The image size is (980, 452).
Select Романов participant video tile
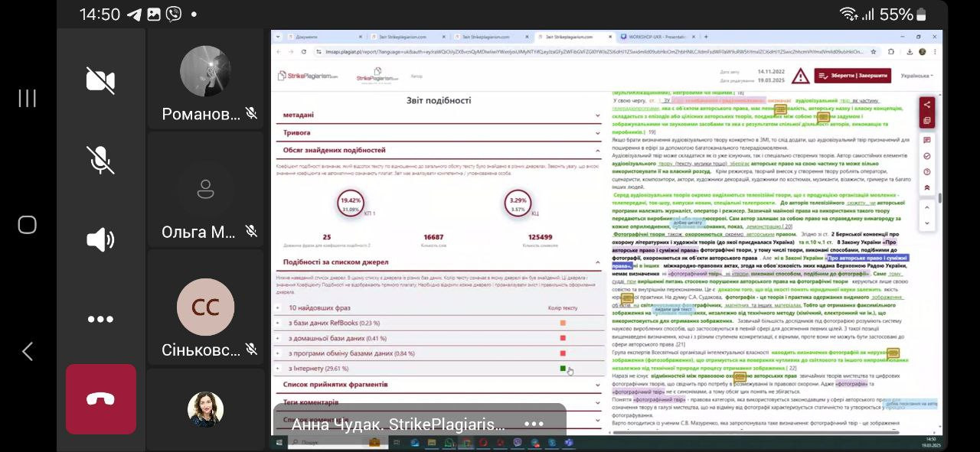pos(205,81)
